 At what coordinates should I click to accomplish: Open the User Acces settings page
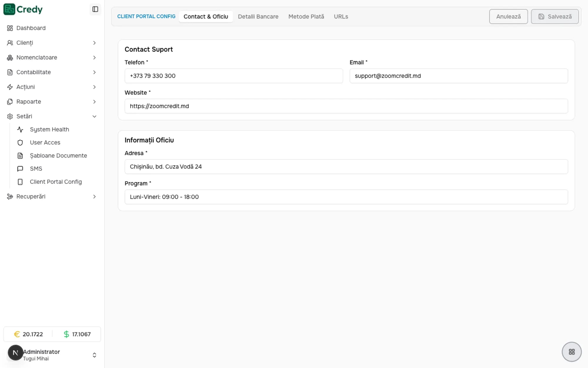click(x=45, y=142)
